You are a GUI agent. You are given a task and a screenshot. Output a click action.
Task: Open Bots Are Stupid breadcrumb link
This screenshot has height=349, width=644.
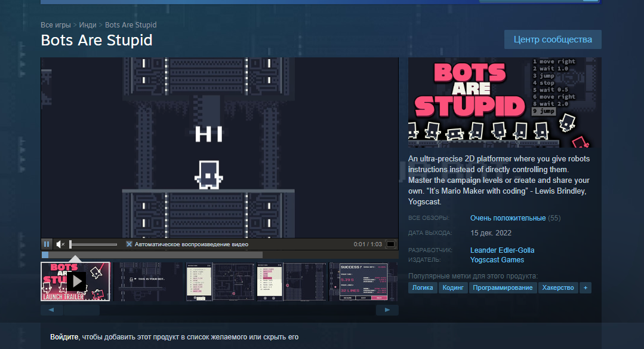point(131,25)
